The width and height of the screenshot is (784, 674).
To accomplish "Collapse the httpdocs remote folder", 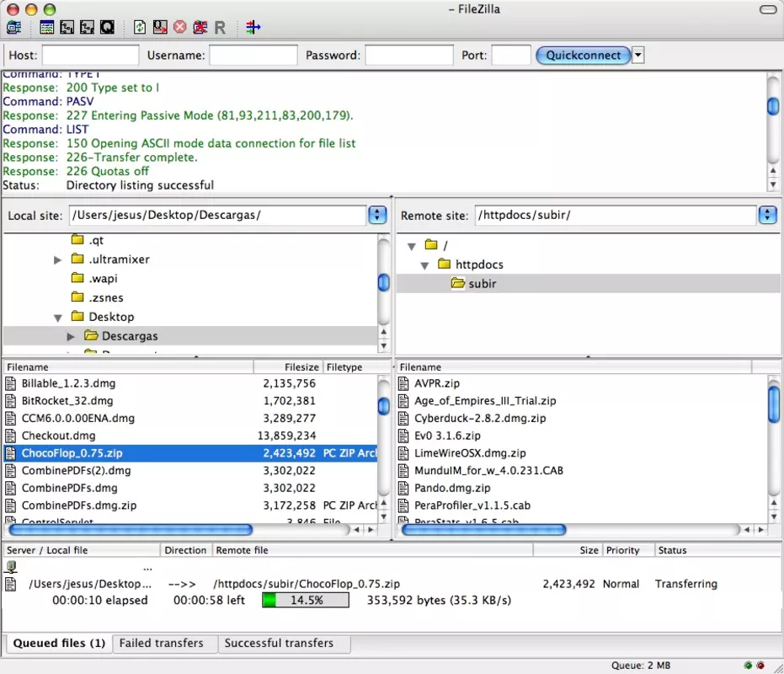I will 424,265.
